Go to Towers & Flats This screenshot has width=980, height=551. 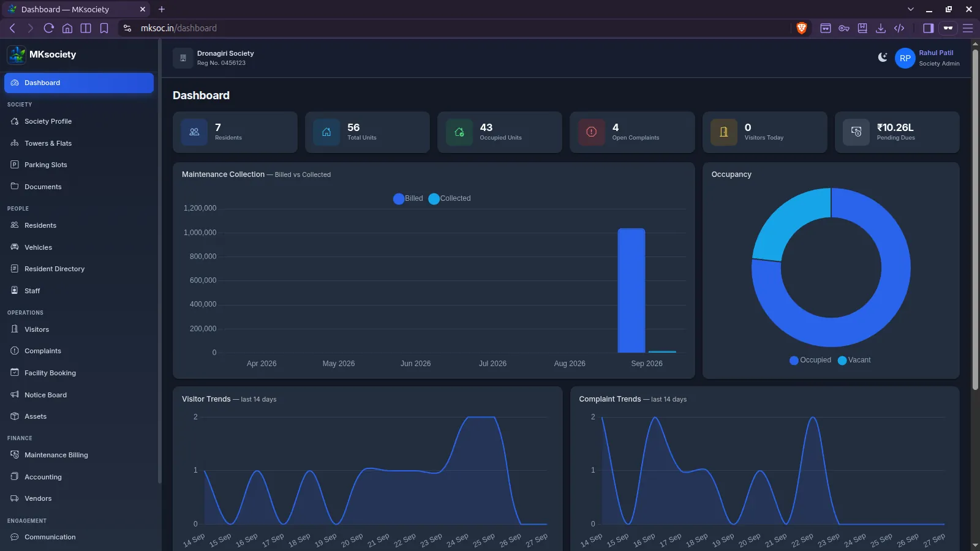[x=79, y=143]
